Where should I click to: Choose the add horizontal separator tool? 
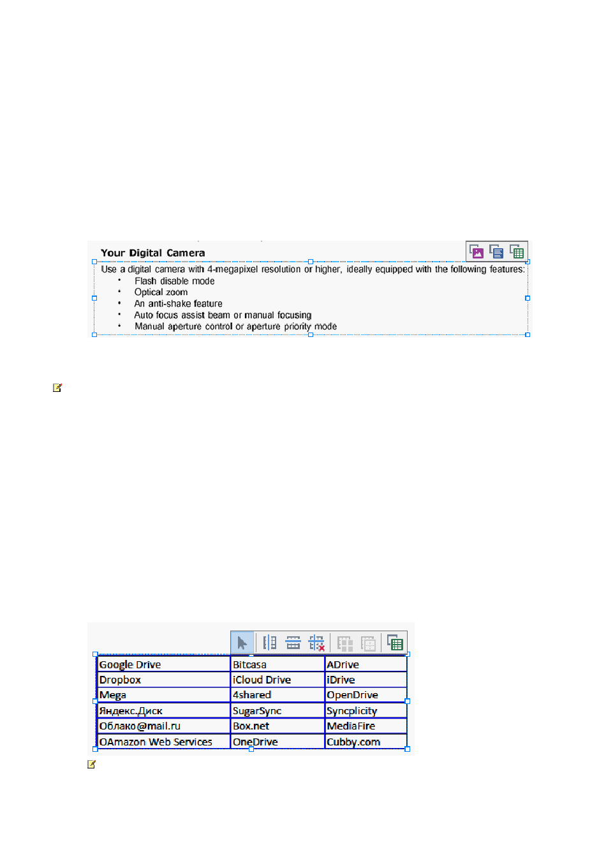click(x=293, y=643)
